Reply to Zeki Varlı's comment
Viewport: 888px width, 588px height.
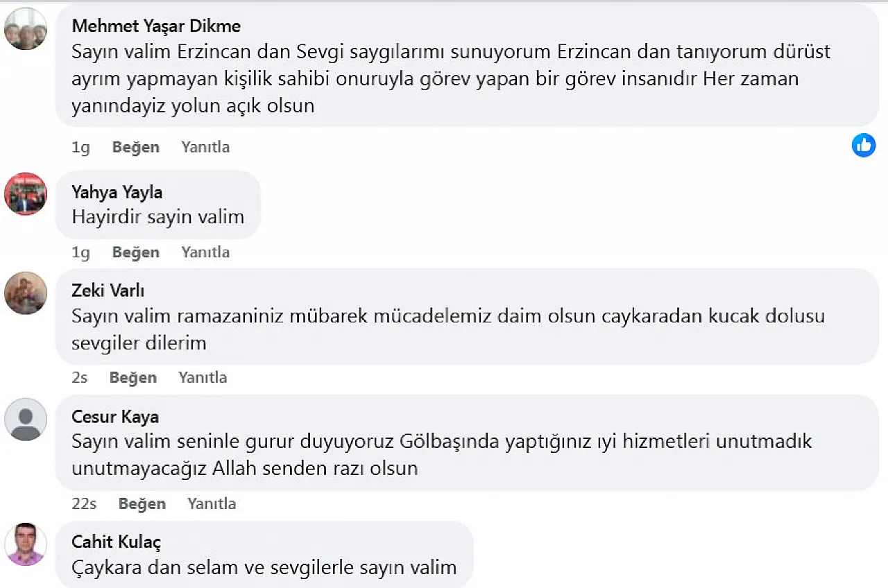[203, 377]
